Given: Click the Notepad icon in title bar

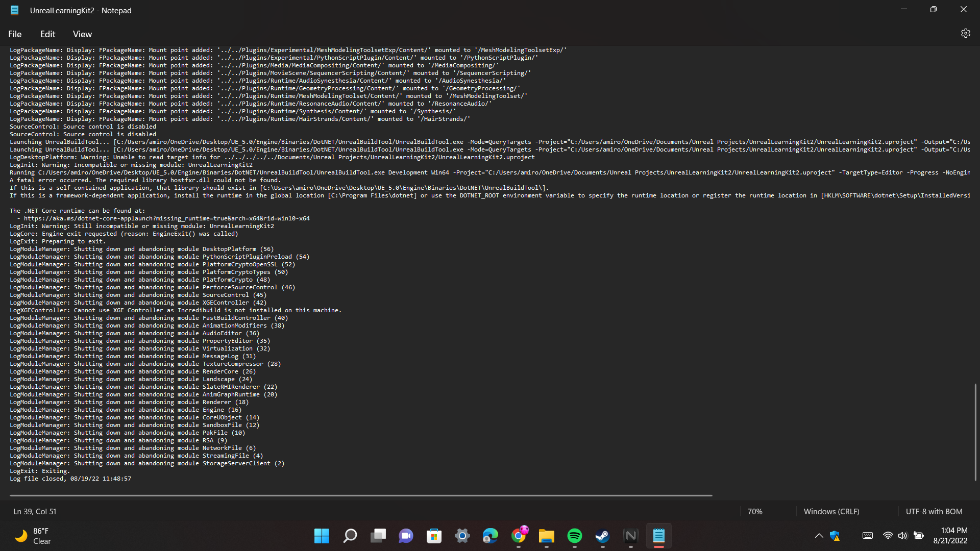Looking at the screenshot, I should 15,10.
